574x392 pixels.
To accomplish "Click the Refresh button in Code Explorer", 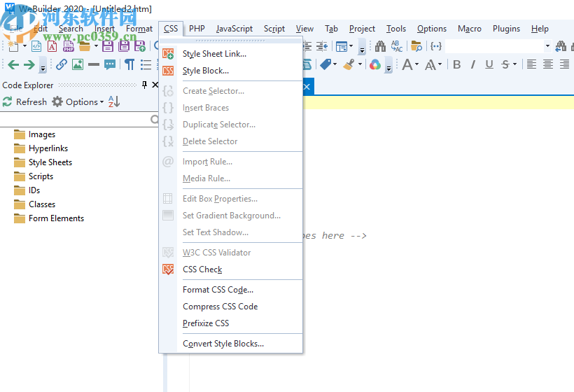I will click(24, 101).
